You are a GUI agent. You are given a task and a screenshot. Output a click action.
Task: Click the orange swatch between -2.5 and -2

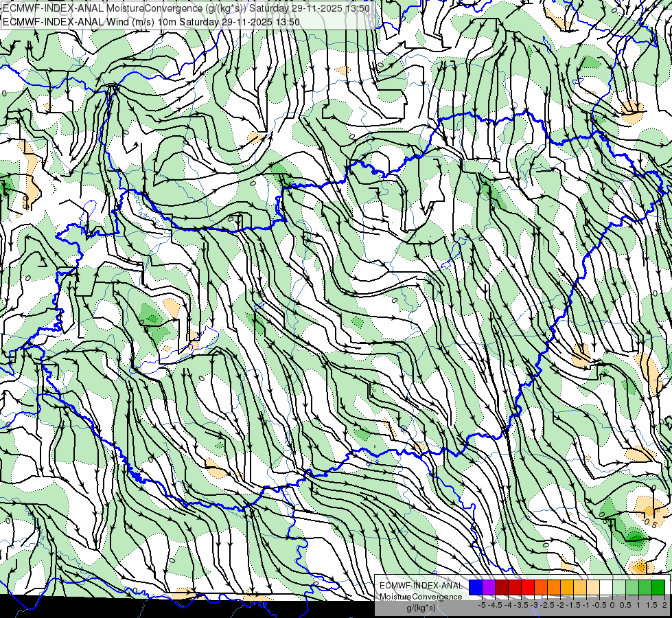tap(554, 588)
